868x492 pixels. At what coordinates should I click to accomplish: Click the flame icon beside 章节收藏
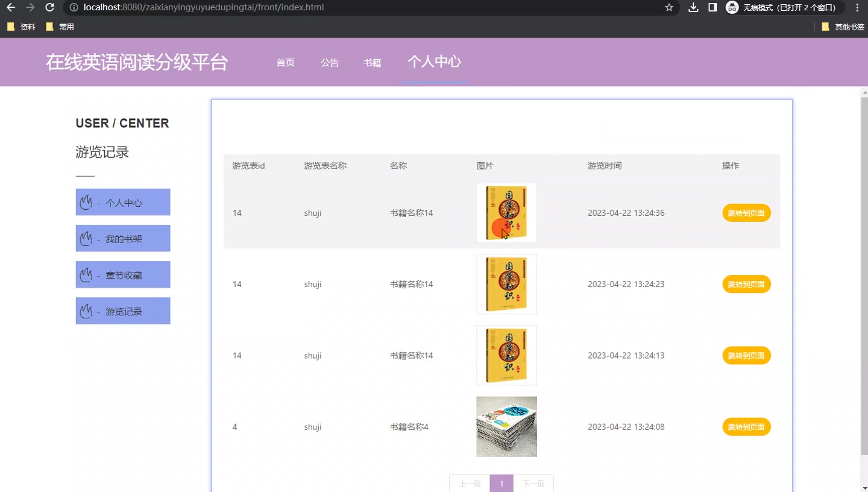[x=86, y=274]
